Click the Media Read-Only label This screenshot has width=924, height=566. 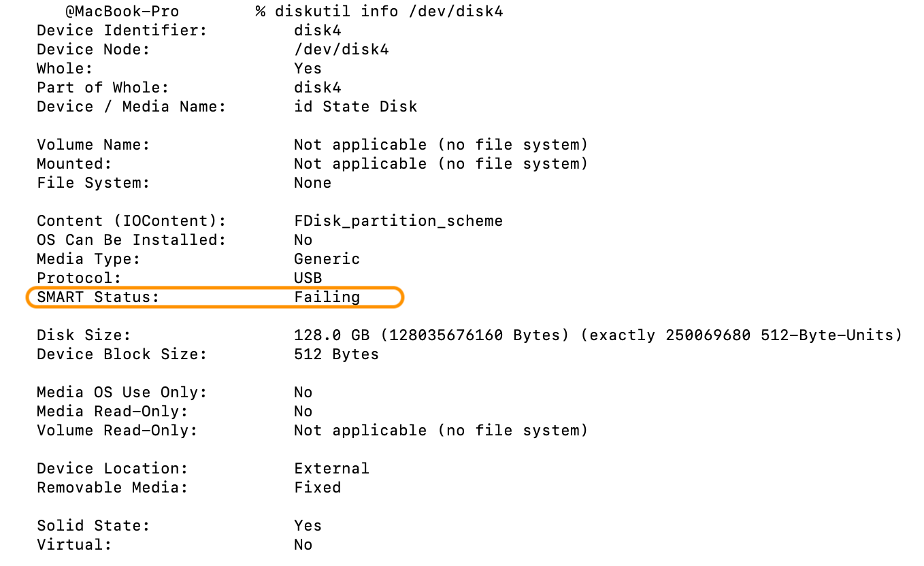pos(112,412)
